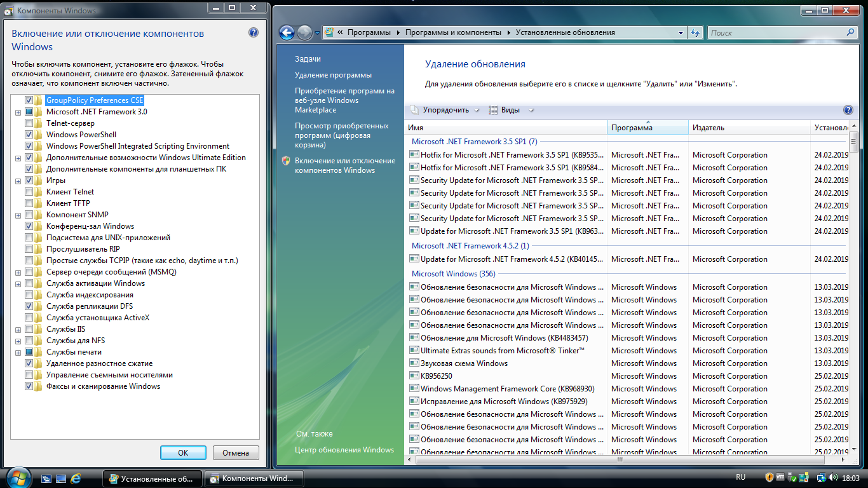Click Программы breadcrumb in address bar
The image size is (868, 488).
369,32
